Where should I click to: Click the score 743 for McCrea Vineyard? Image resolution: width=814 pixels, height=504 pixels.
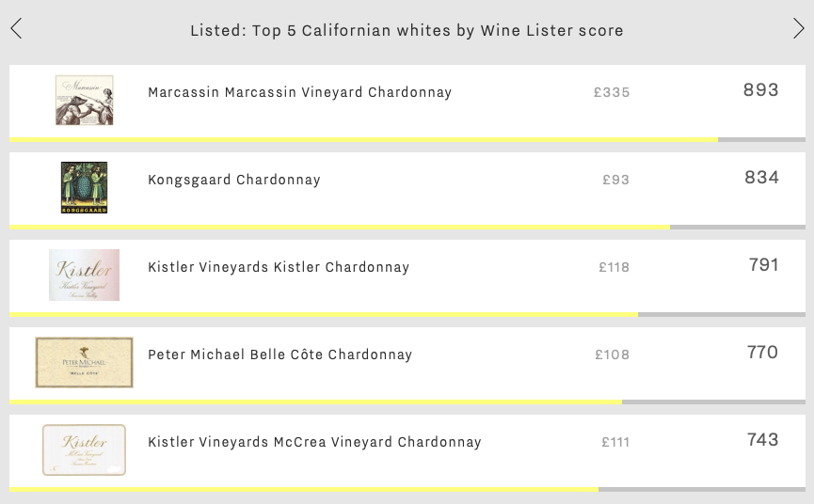[762, 440]
